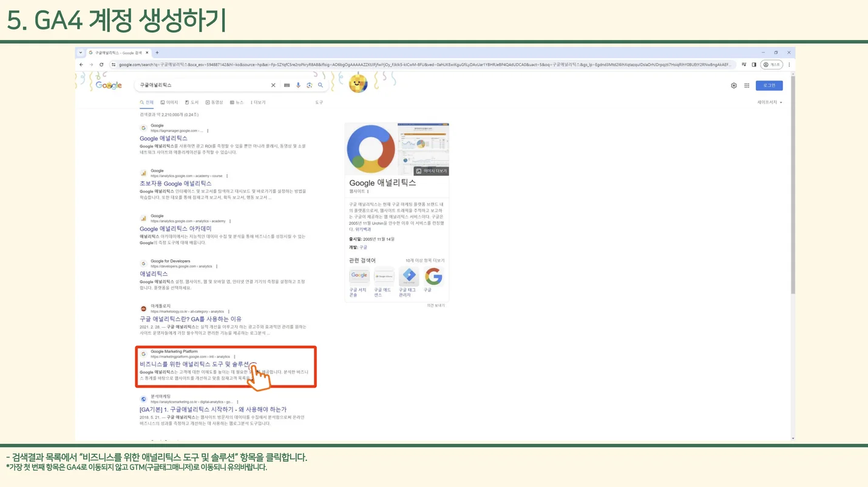Screen dimensions: 868x487
Task: Select the 구글 애드센스 related search
Action: click(384, 282)
